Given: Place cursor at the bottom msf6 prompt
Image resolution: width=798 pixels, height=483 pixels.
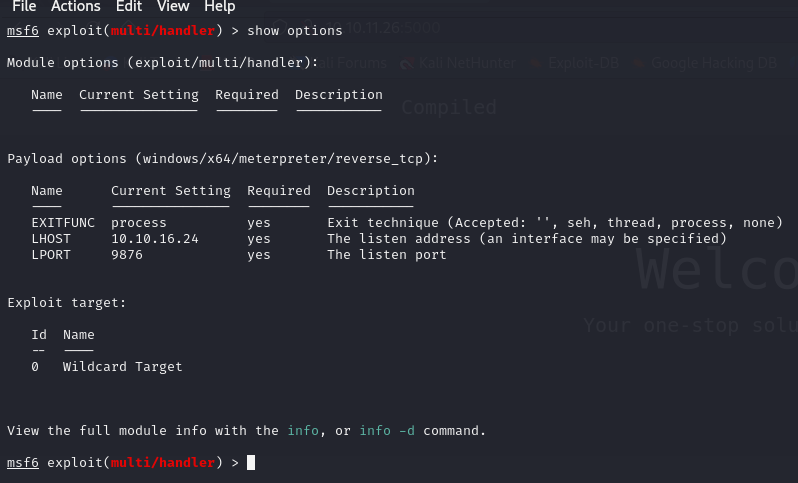Looking at the screenshot, I should (251, 463).
